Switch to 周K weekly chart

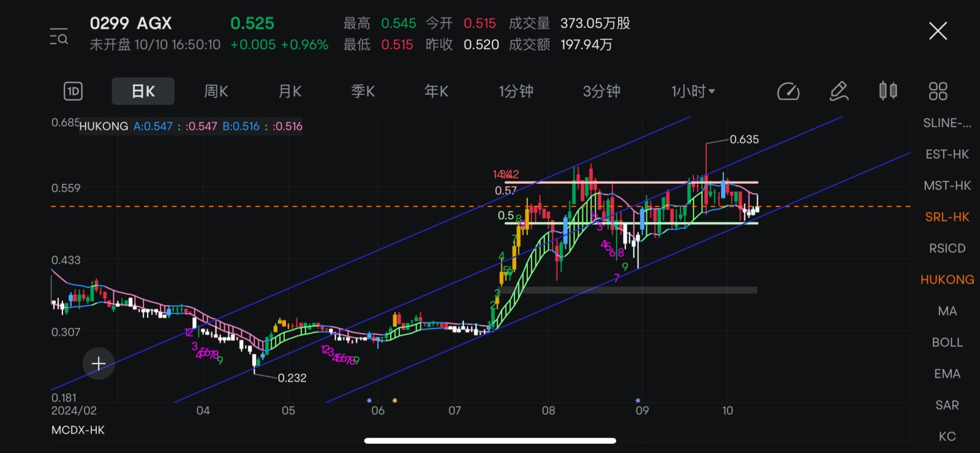(216, 91)
